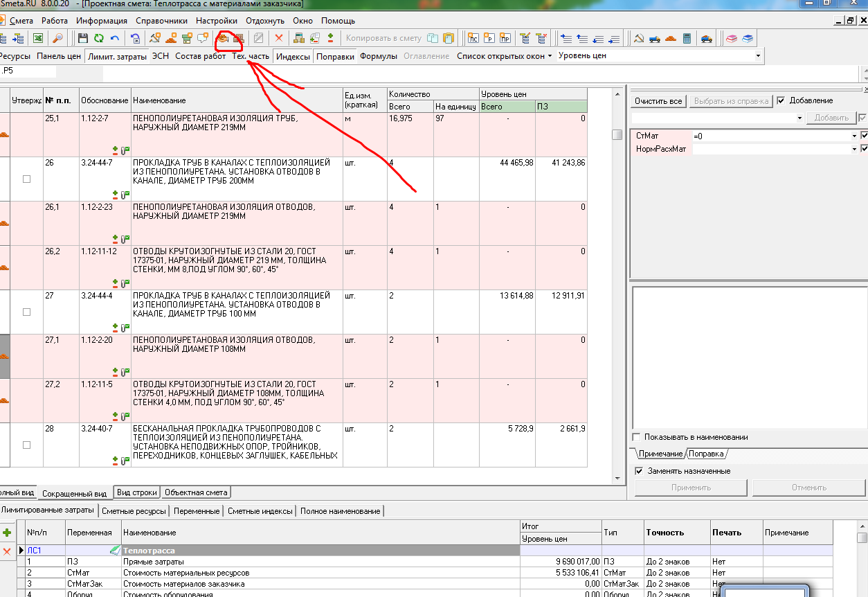The width and height of the screenshot is (868, 597).
Task: Tick the approve checkbox for row 27
Action: (x=27, y=312)
